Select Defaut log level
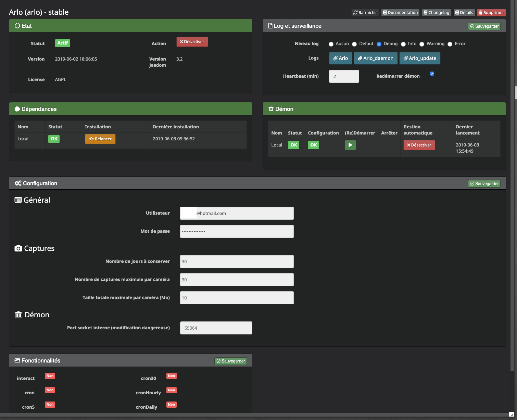Screen dimensions: 517x420 tap(354, 44)
